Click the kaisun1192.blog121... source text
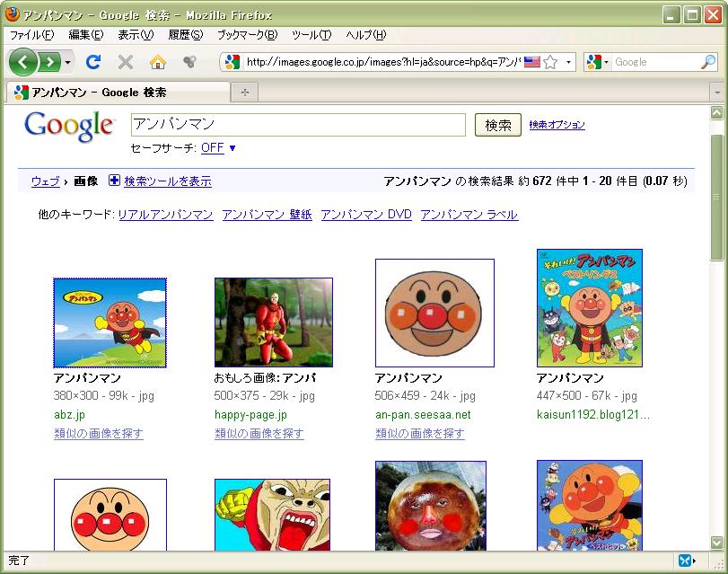This screenshot has height=574, width=728. click(593, 415)
